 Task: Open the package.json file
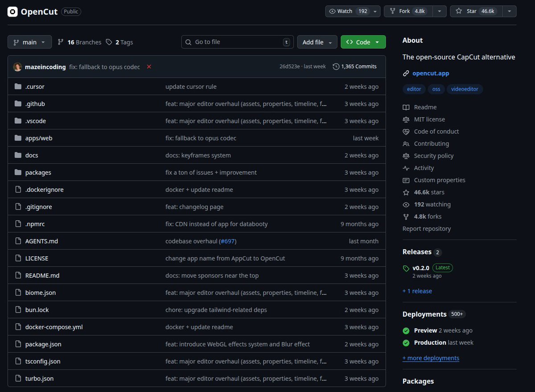pos(43,344)
